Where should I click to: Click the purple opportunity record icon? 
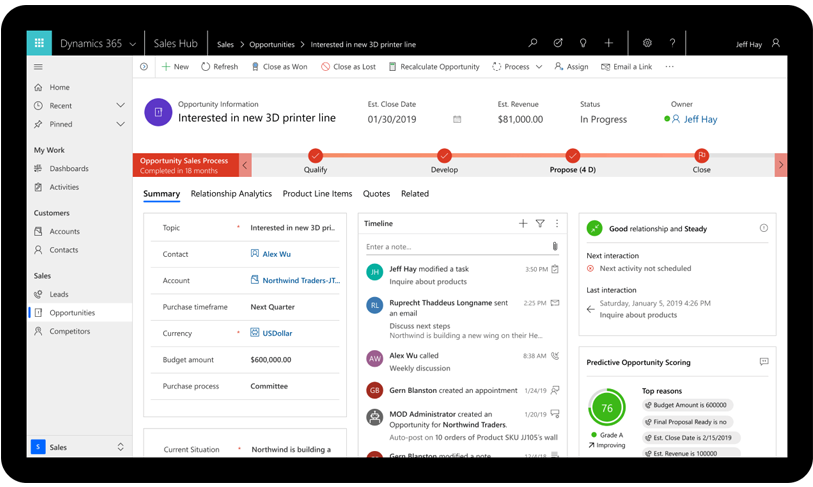[158, 112]
